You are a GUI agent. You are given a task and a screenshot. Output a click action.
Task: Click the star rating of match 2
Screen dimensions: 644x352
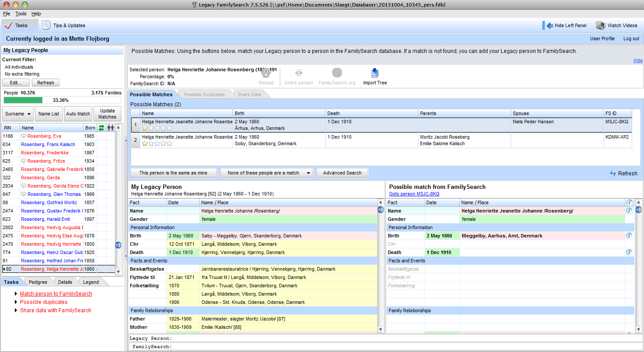157,143
